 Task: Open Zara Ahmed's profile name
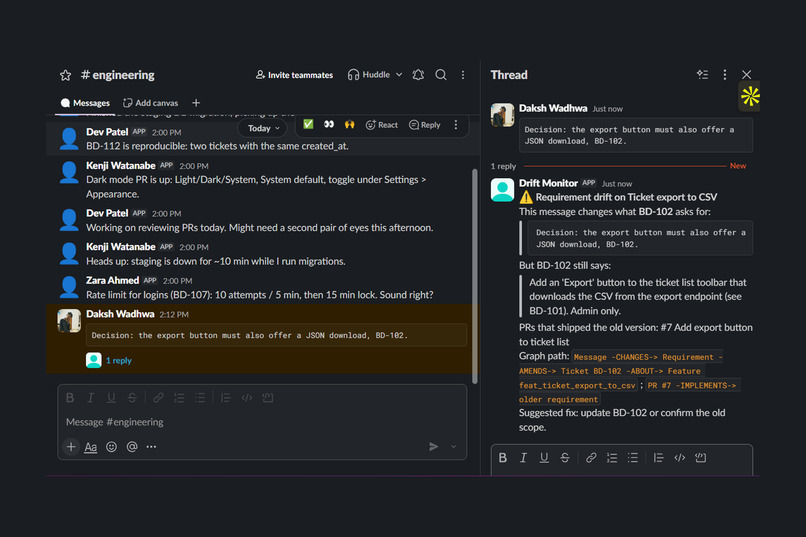[113, 281]
